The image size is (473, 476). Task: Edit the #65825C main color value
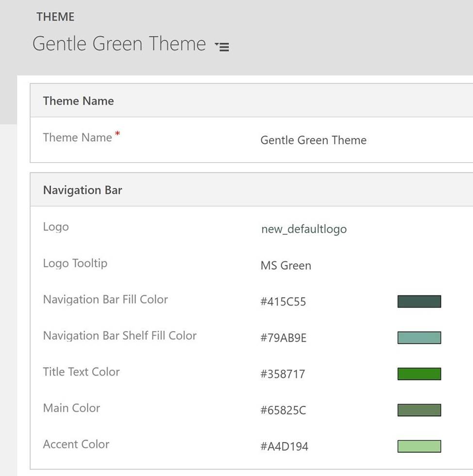tap(283, 410)
